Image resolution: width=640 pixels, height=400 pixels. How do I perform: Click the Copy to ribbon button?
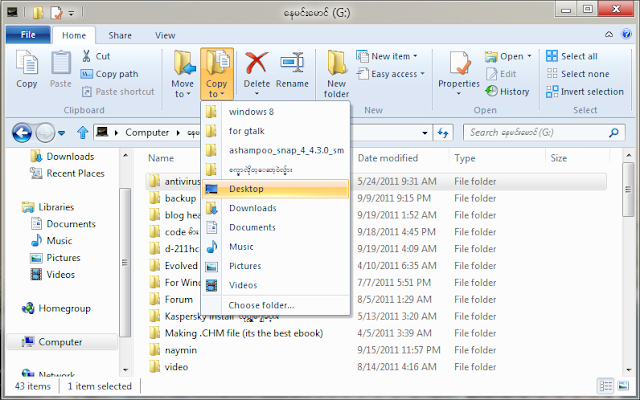[x=217, y=74]
